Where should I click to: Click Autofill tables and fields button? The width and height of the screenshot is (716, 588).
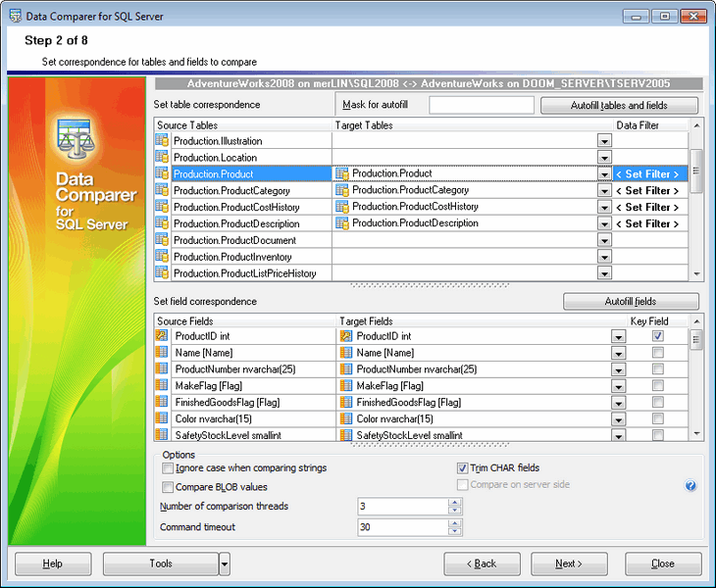[x=619, y=106]
